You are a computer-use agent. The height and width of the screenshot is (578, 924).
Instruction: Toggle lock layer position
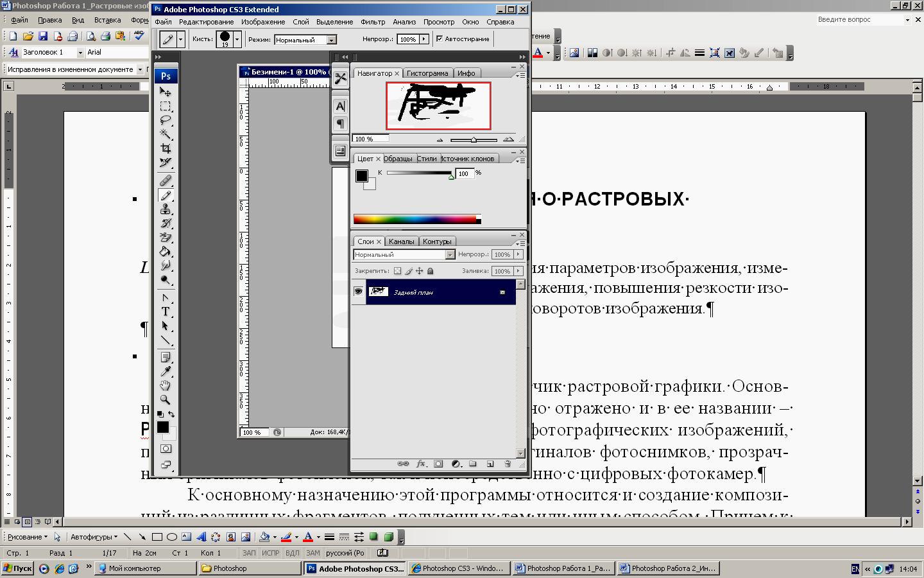pyautogui.click(x=420, y=271)
